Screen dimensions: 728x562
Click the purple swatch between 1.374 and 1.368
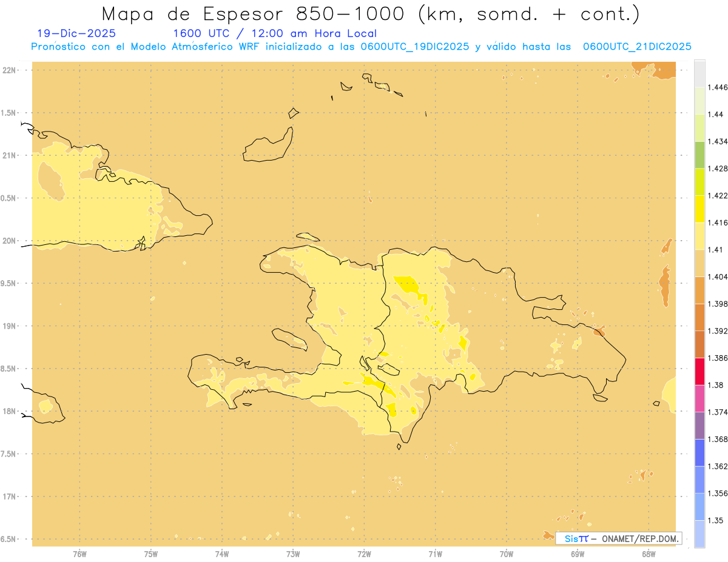[x=699, y=426]
